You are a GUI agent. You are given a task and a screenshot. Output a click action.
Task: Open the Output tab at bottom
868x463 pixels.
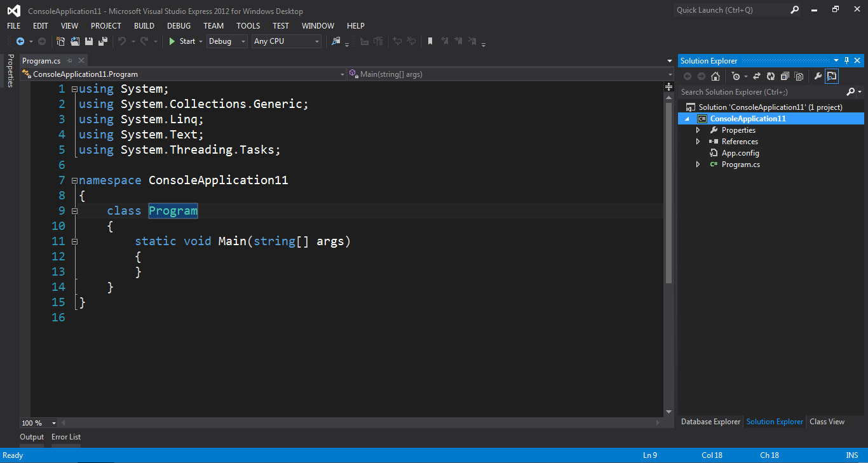32,437
